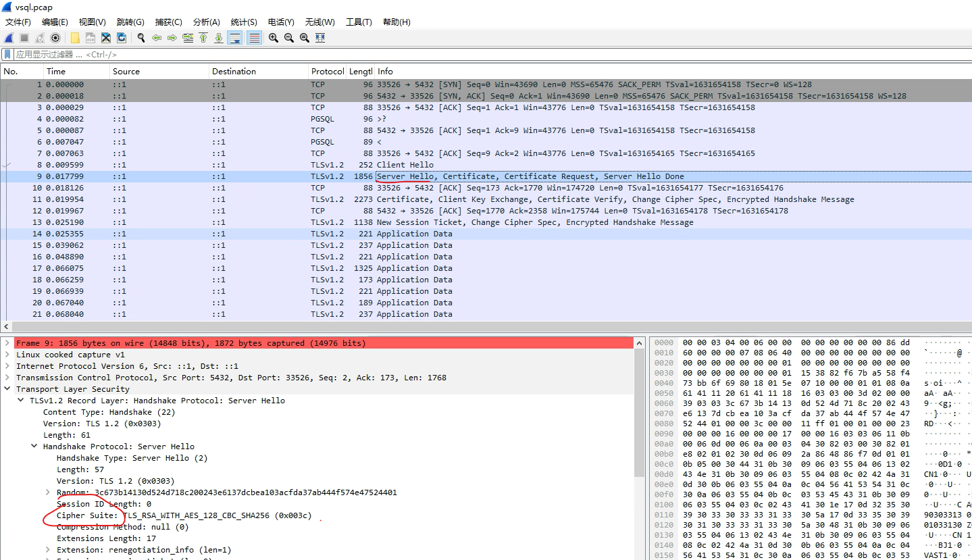Select packet 1 SYN row
Screen dimensions: 972x560
click(x=486, y=84)
